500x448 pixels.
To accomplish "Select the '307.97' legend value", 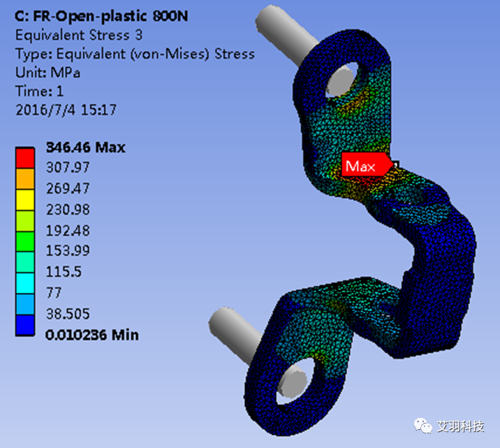I will click(68, 168).
